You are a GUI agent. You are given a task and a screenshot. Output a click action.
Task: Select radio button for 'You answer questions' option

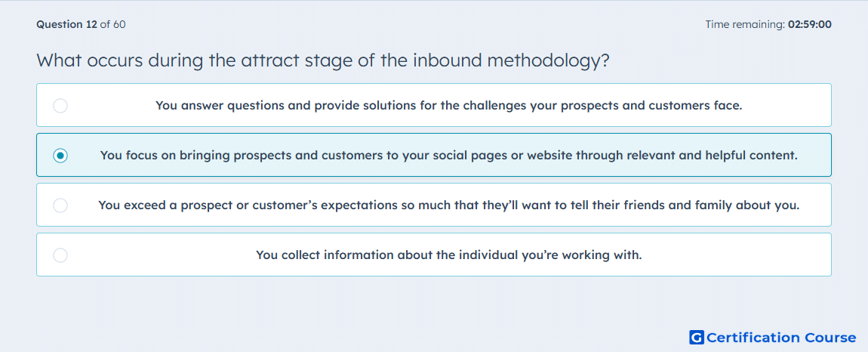click(x=60, y=105)
